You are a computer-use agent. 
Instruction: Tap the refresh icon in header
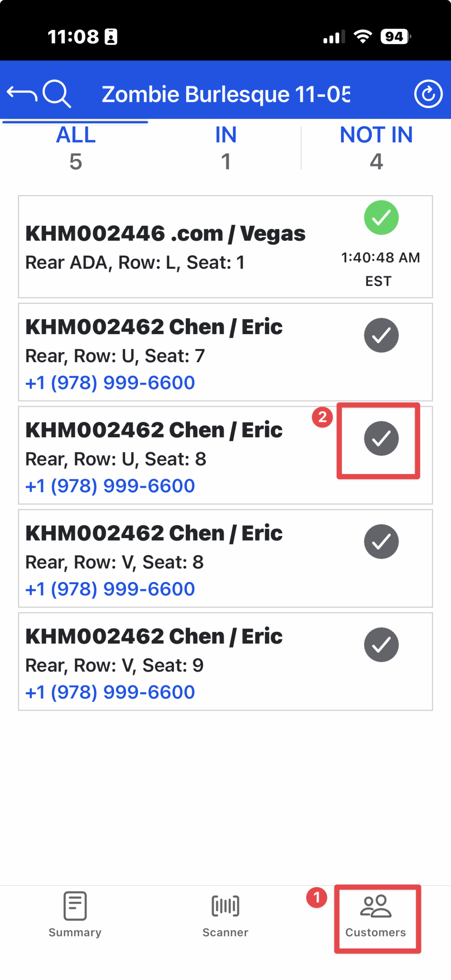[x=428, y=94]
